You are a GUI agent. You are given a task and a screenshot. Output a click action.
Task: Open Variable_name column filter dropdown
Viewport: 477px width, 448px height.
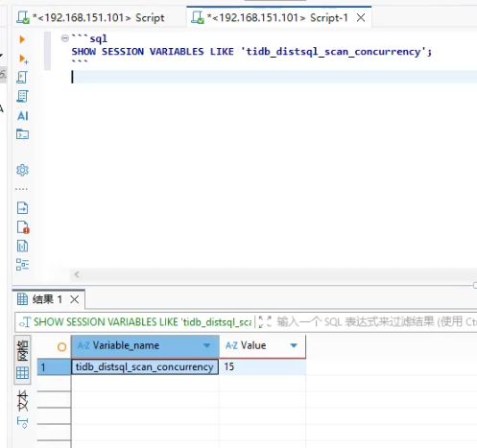[x=207, y=345]
